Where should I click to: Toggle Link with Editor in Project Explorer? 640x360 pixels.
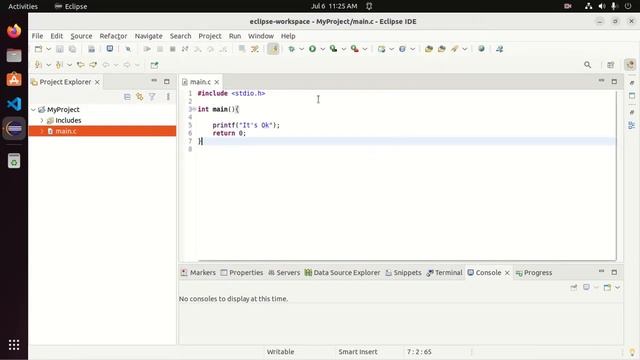(140, 97)
